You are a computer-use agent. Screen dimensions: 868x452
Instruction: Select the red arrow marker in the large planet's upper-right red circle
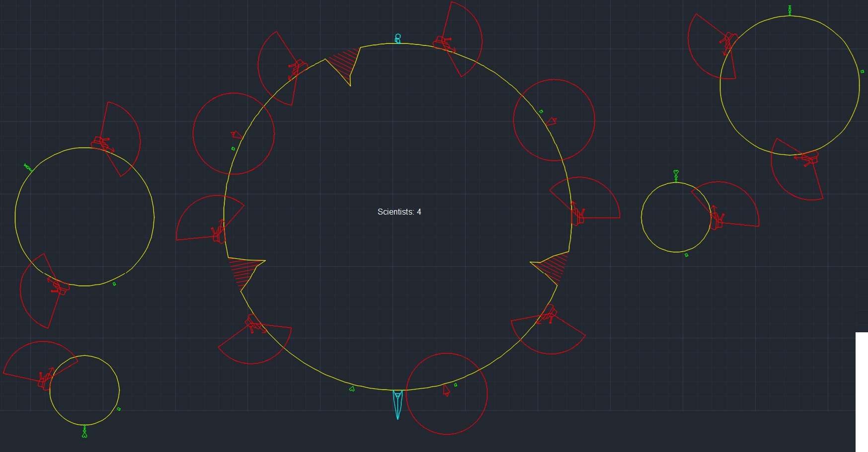pyautogui.click(x=552, y=121)
